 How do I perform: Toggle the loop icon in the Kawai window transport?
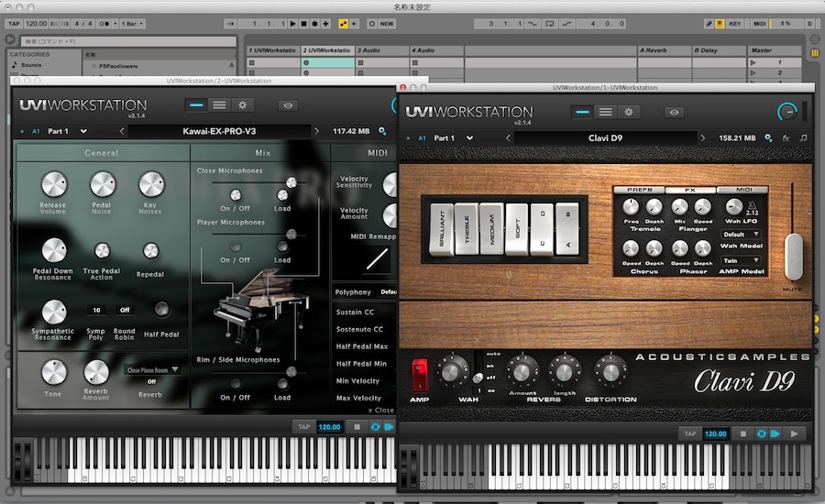click(x=375, y=427)
